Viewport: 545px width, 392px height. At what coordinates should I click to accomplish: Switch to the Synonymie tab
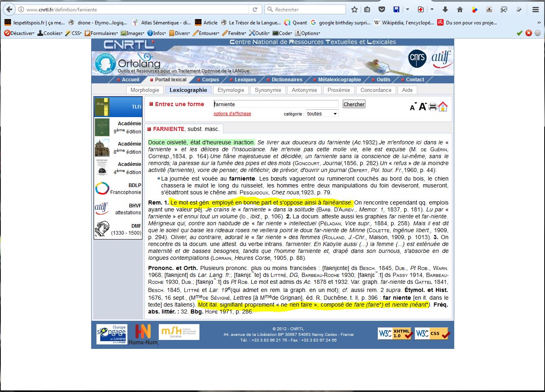(x=268, y=90)
